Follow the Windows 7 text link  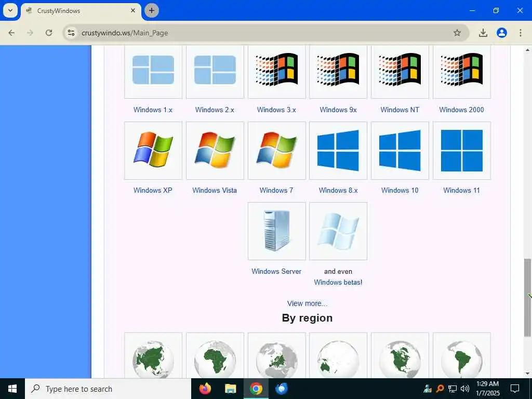[276, 190]
